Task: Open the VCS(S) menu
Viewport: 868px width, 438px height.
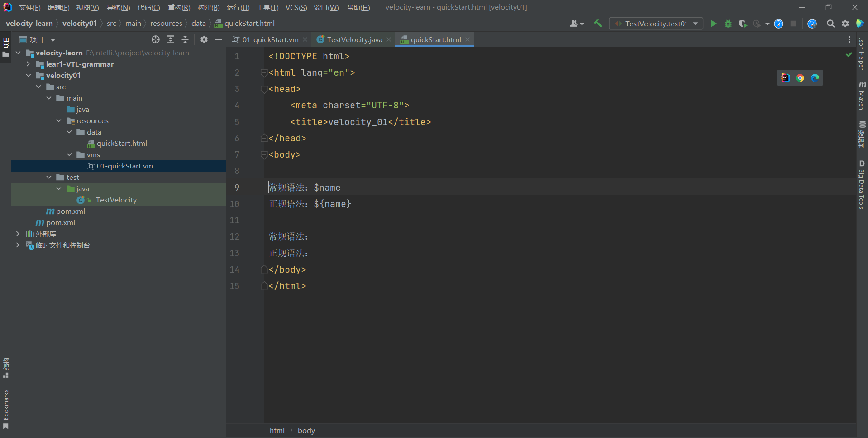Action: 296,8
